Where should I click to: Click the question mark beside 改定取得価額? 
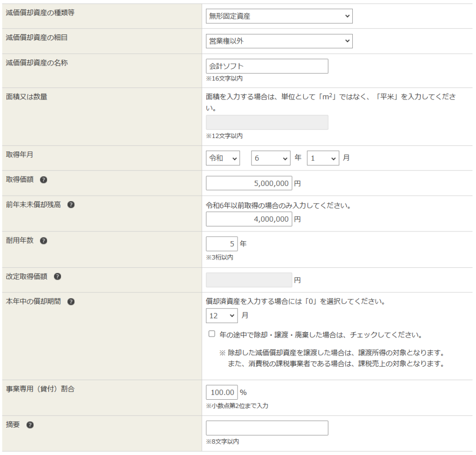[57, 277]
